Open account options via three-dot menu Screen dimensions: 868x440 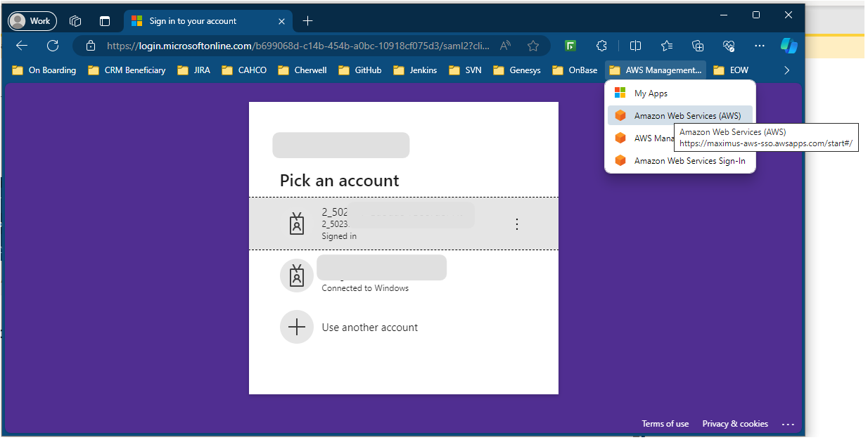pyautogui.click(x=517, y=224)
